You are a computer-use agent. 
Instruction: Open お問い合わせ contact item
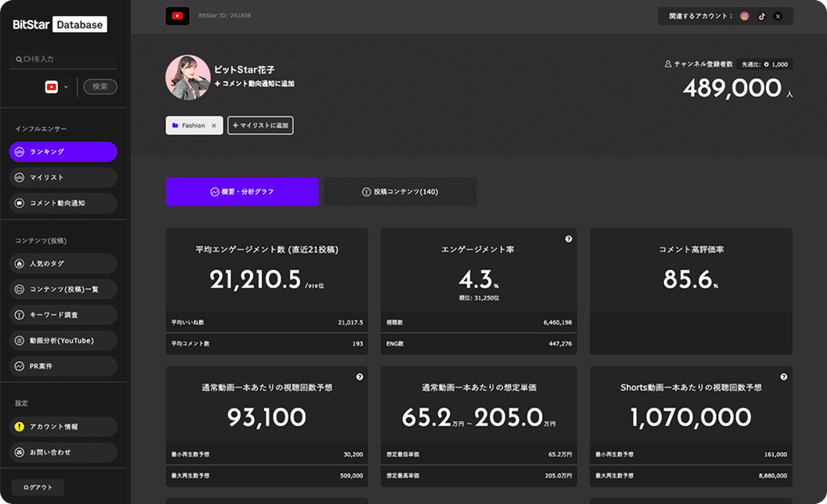[x=63, y=452]
